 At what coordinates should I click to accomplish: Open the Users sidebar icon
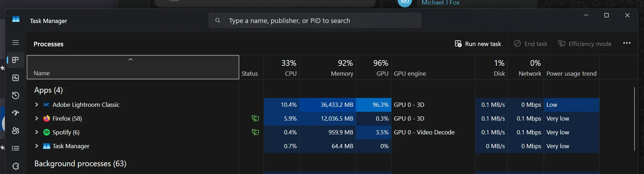point(16,131)
